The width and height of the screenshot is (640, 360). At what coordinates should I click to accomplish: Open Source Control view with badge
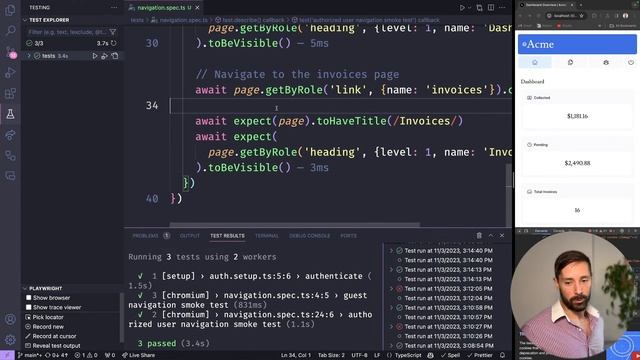pyautogui.click(x=10, y=52)
